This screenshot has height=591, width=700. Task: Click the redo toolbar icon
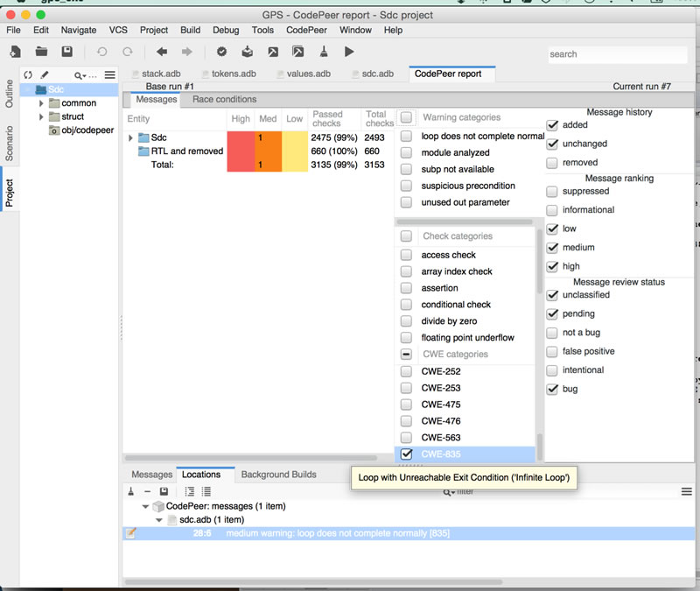coord(128,52)
